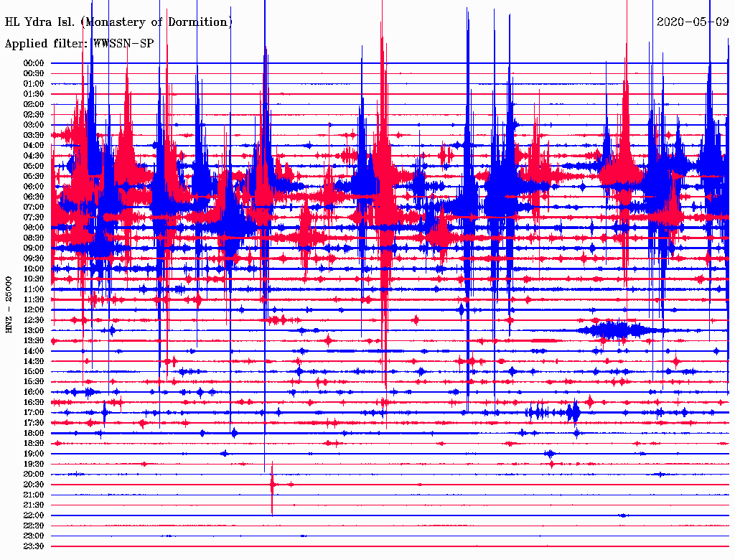Click the 01:30 time label
This screenshot has height=560, width=735.
point(34,94)
